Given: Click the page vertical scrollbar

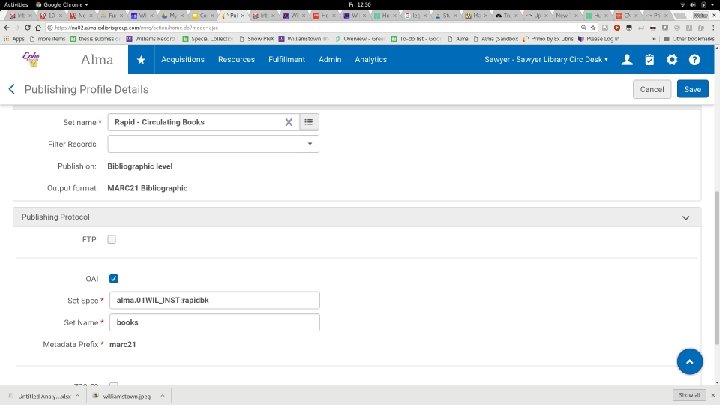Looking at the screenshot, I should (x=717, y=266).
